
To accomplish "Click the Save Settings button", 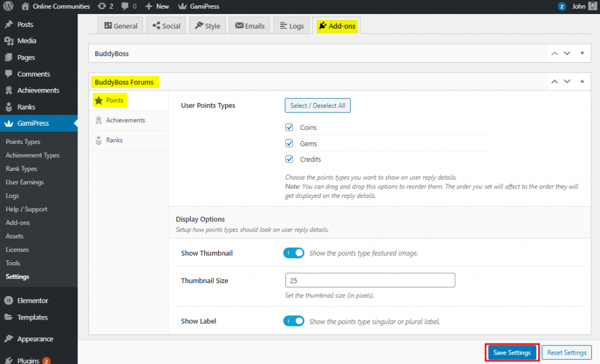I will click(x=512, y=352).
